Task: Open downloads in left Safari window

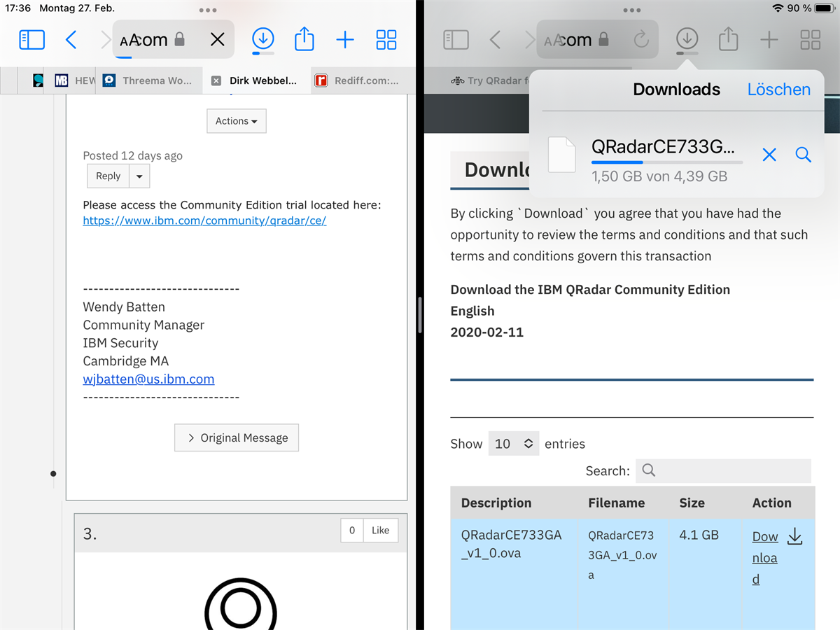Action: [263, 39]
